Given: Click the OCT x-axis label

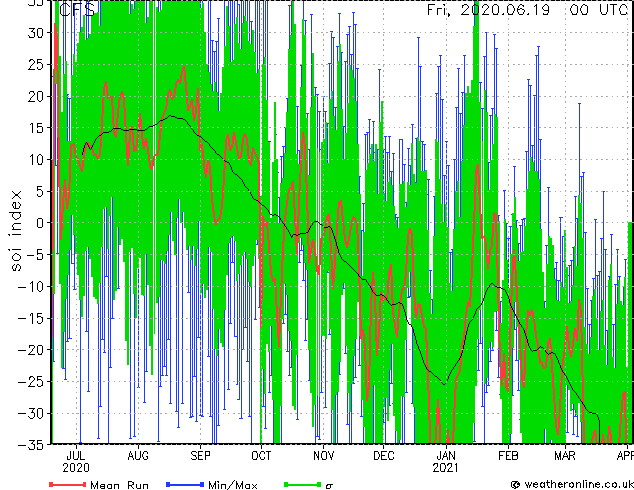Looking at the screenshot, I should tap(261, 456).
